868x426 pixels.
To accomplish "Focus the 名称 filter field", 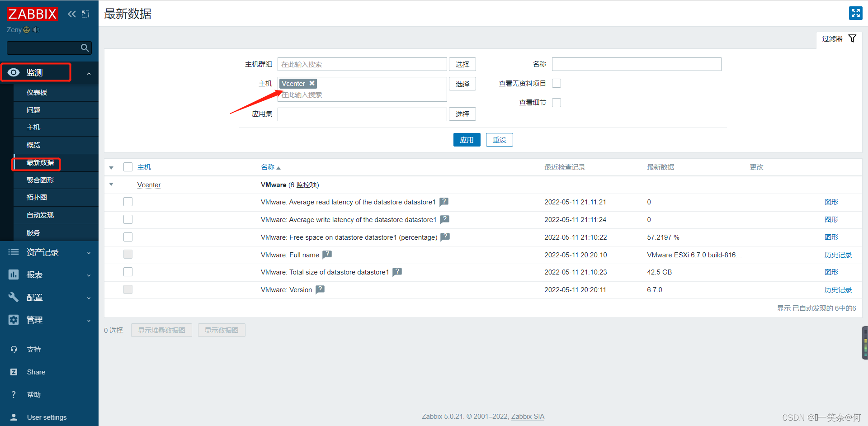I will coord(637,64).
